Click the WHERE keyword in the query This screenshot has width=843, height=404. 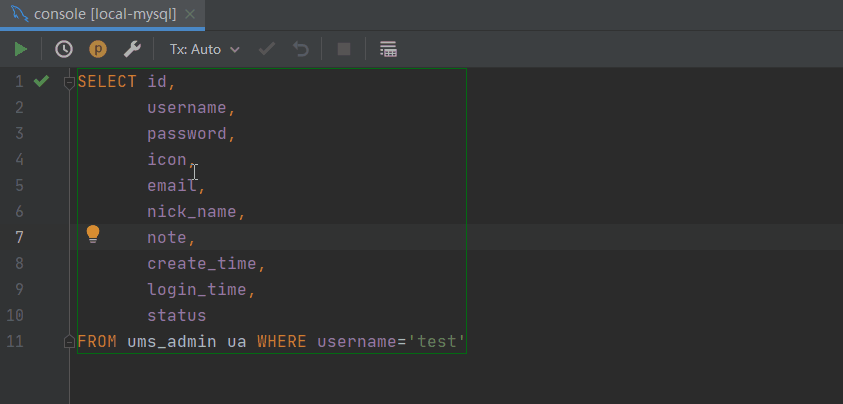(282, 342)
